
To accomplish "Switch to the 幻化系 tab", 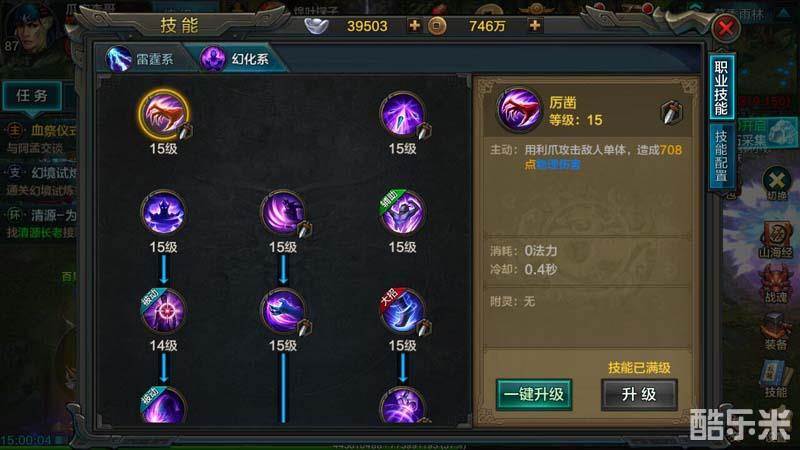I will point(241,59).
